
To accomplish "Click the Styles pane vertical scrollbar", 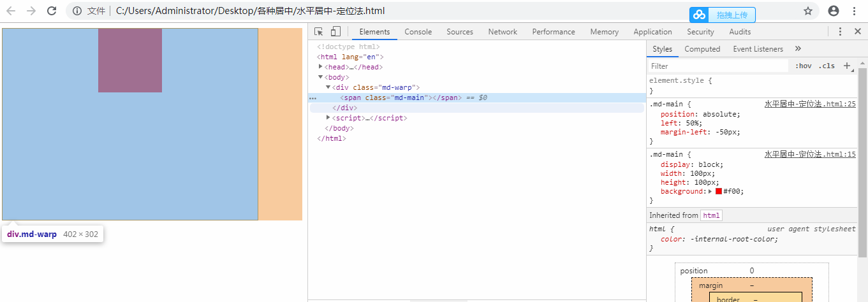I will [863, 162].
